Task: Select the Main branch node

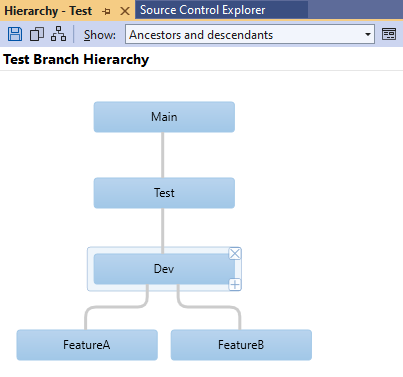Action: pyautogui.click(x=164, y=117)
